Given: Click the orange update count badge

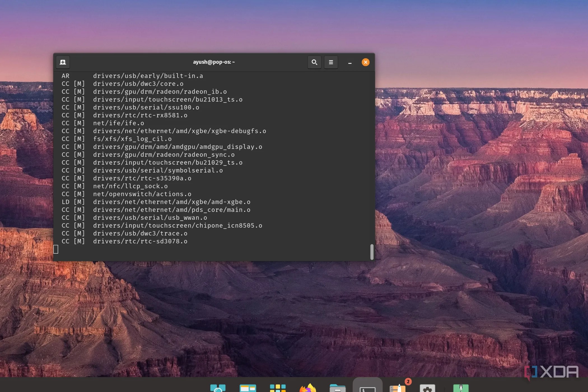Looking at the screenshot, I should point(408,381).
